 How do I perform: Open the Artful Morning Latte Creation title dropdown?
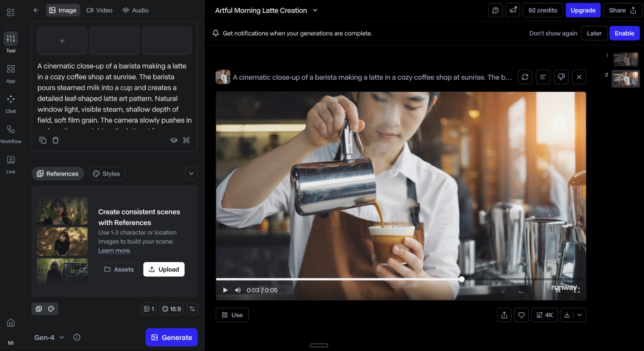pos(315,10)
